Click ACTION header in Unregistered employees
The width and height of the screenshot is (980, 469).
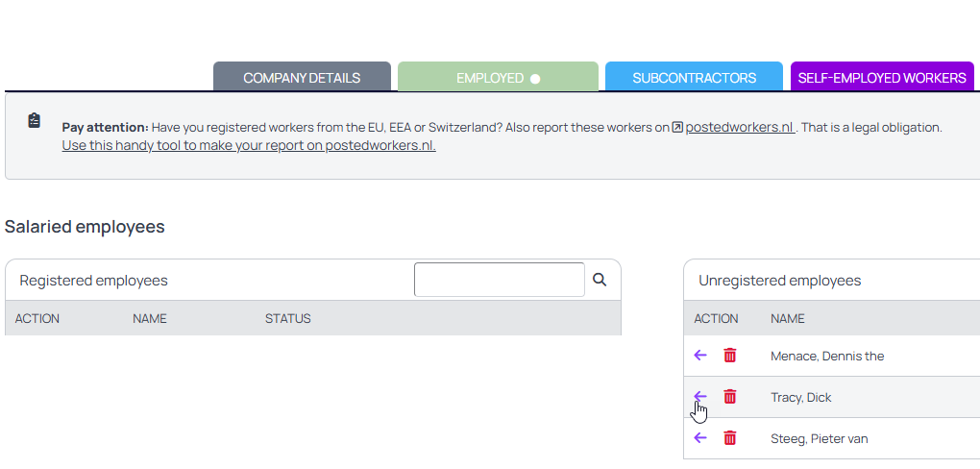coord(716,318)
